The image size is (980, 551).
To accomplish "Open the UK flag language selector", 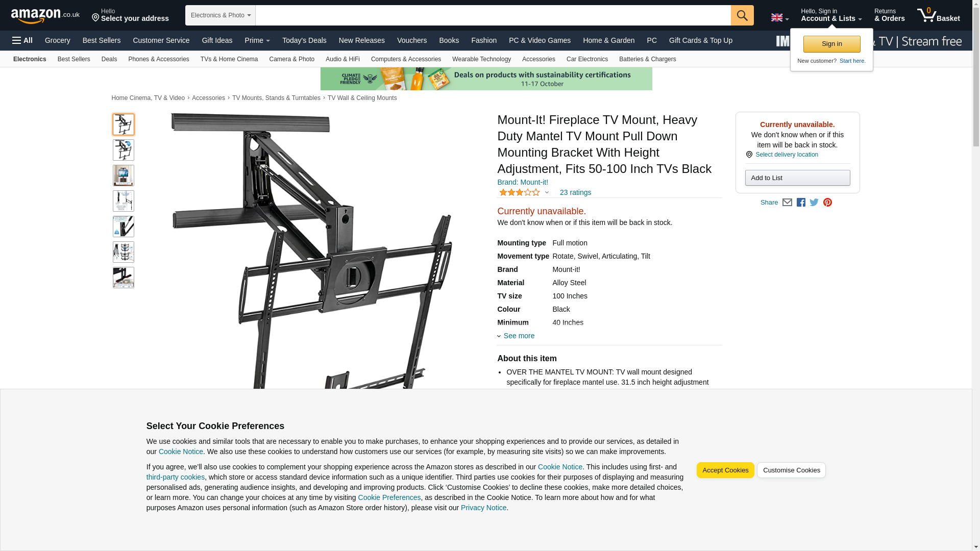I will (779, 17).
